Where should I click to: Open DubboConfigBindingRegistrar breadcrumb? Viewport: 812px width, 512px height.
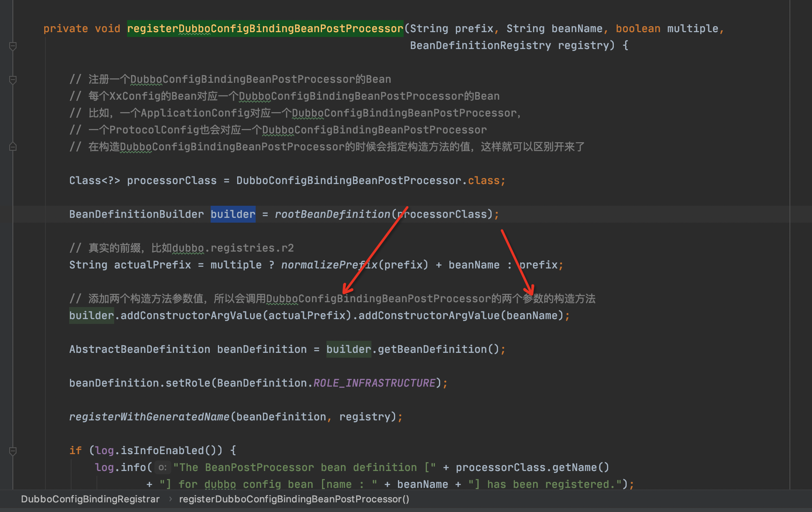click(90, 499)
